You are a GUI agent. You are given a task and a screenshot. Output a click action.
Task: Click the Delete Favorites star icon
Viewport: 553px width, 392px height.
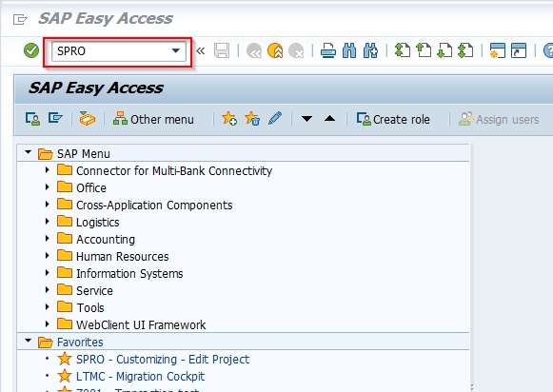[x=252, y=119]
